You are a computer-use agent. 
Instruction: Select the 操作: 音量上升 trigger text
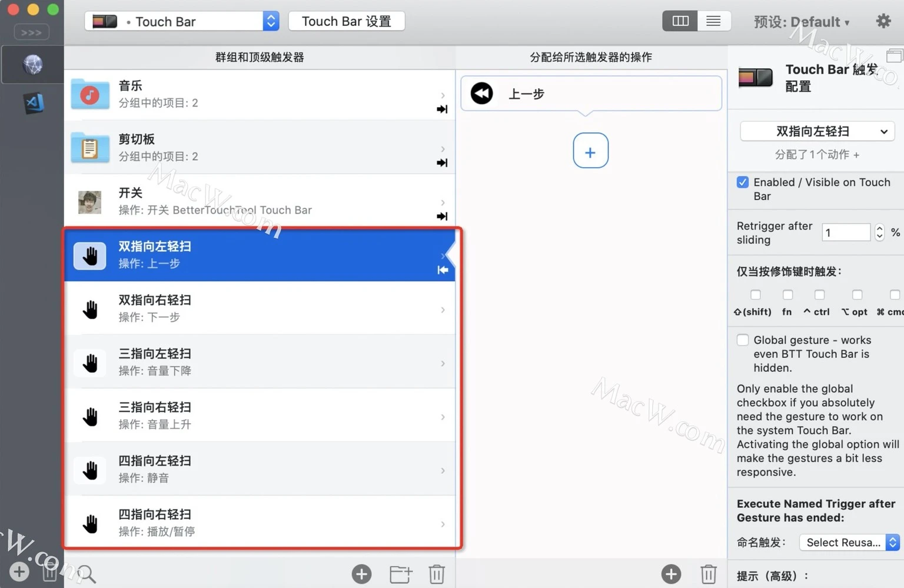155,424
